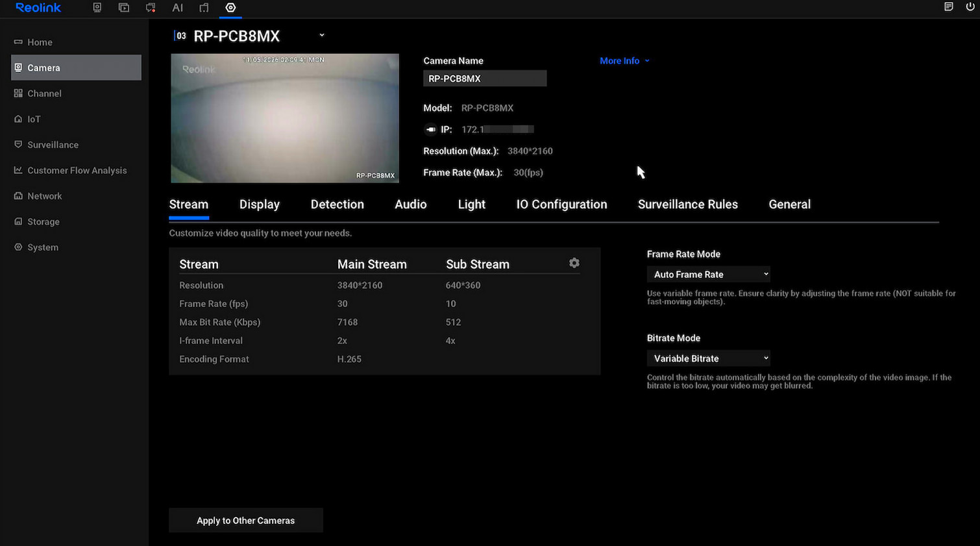The height and width of the screenshot is (546, 980).
Task: Switch to the General tab
Action: tap(790, 205)
